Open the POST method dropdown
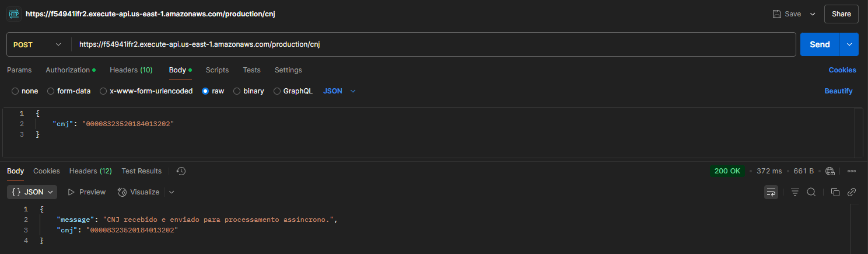 point(37,44)
